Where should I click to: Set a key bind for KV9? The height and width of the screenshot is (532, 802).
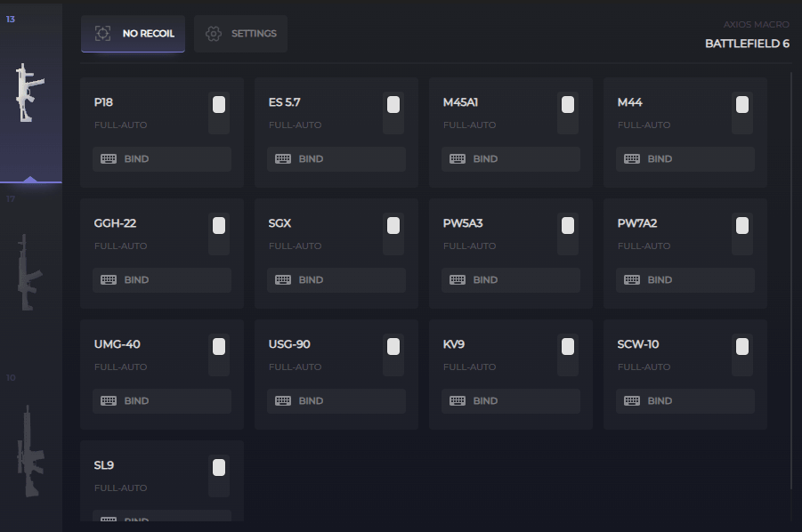tap(511, 401)
